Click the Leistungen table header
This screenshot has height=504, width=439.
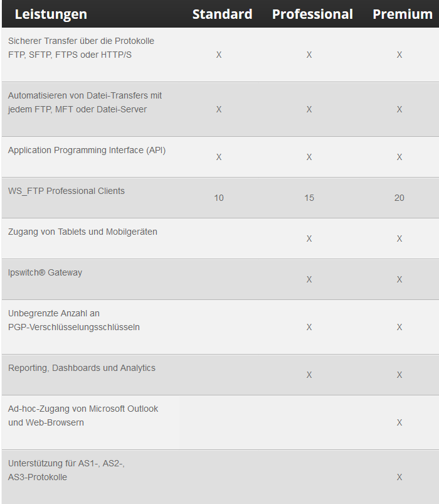tap(51, 14)
